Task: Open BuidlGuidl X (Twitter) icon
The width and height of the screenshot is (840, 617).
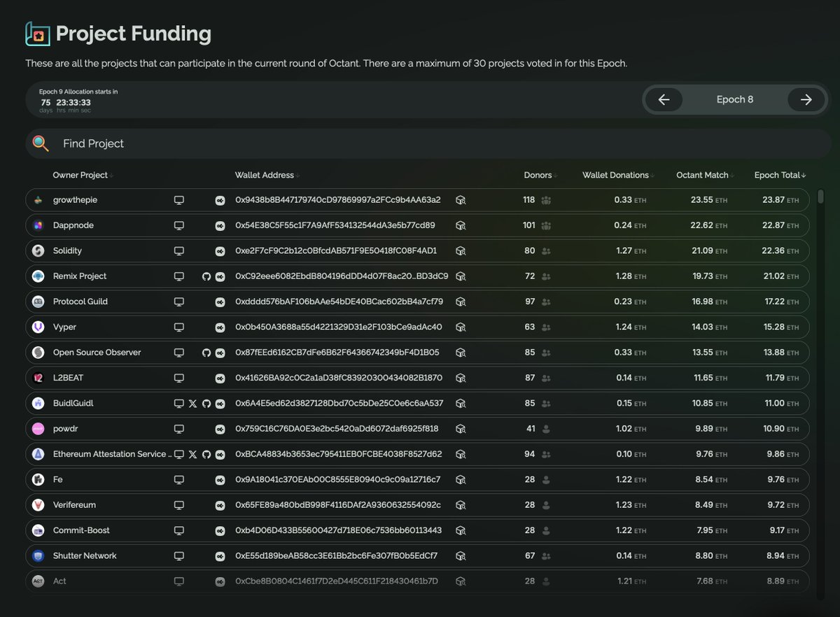Action: click(193, 404)
